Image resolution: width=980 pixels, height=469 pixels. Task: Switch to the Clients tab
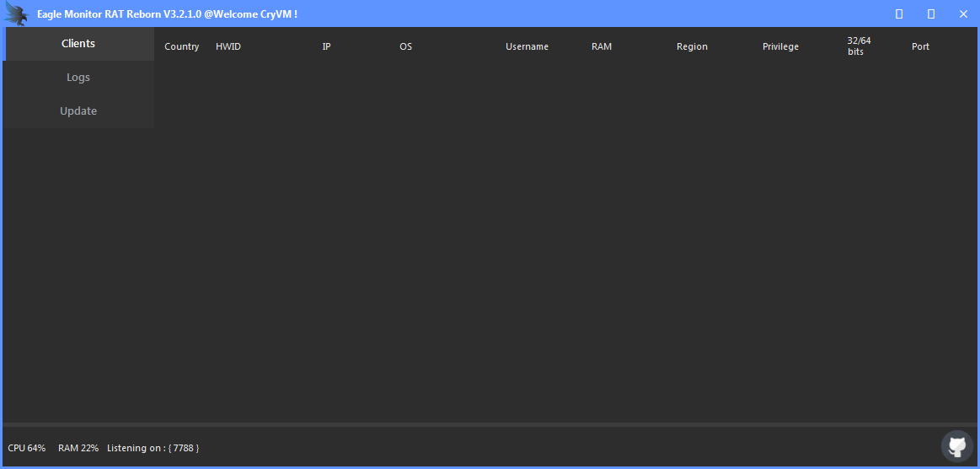tap(78, 44)
